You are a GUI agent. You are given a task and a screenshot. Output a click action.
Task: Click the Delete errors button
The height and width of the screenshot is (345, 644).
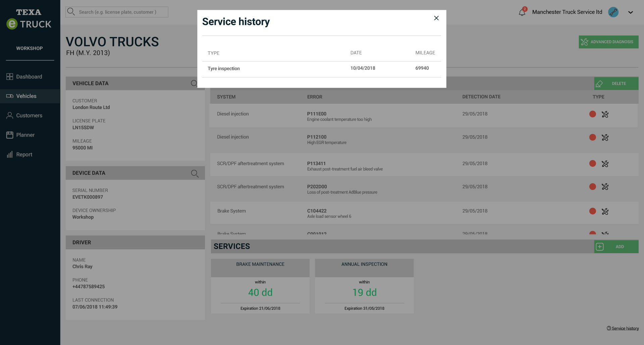(x=616, y=84)
